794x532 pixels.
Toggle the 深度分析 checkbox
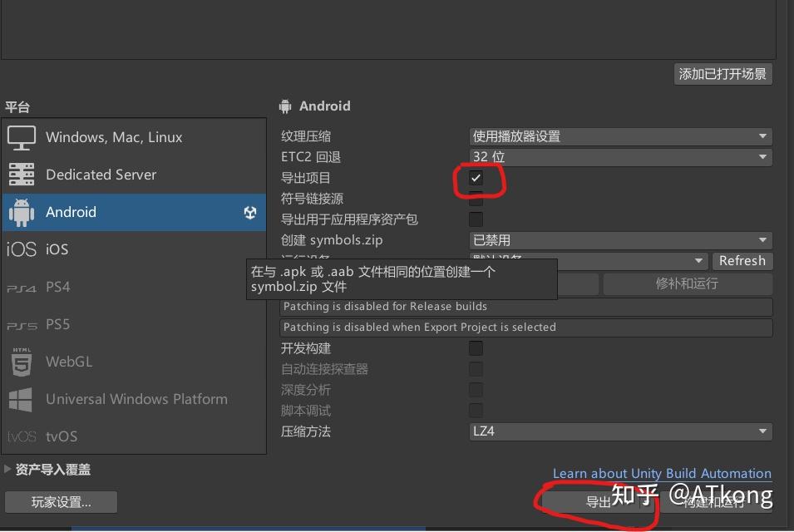click(476, 390)
